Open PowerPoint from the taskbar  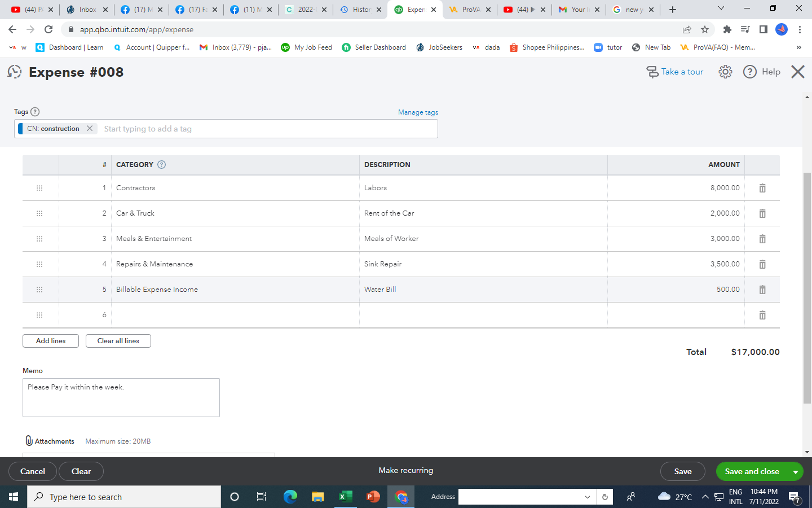click(x=373, y=497)
